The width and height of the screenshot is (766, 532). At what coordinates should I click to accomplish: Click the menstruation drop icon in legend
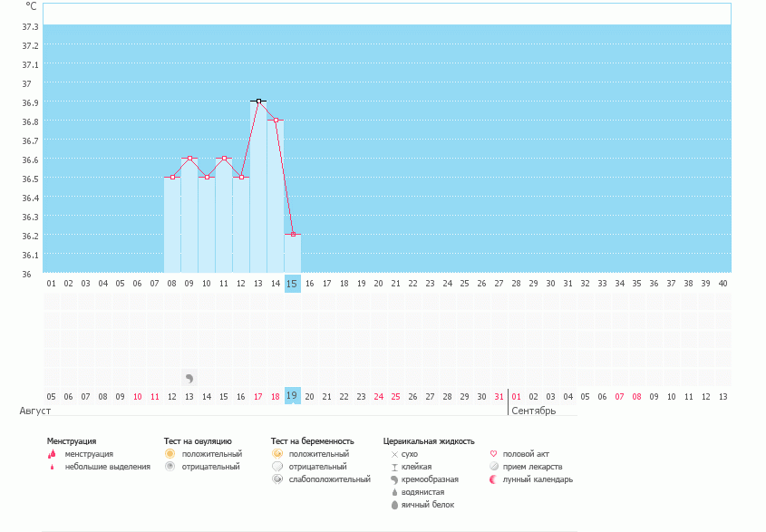tap(52, 454)
